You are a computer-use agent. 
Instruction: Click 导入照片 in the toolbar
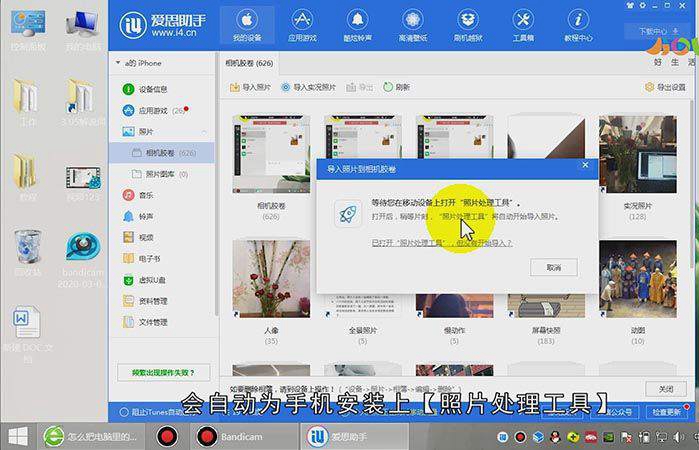251,87
